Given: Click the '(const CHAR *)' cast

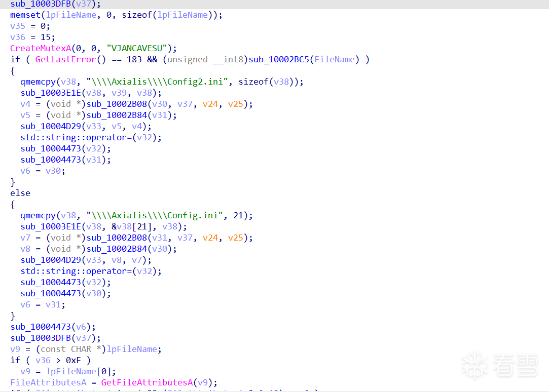Looking at the screenshot, I should tap(71, 349).
